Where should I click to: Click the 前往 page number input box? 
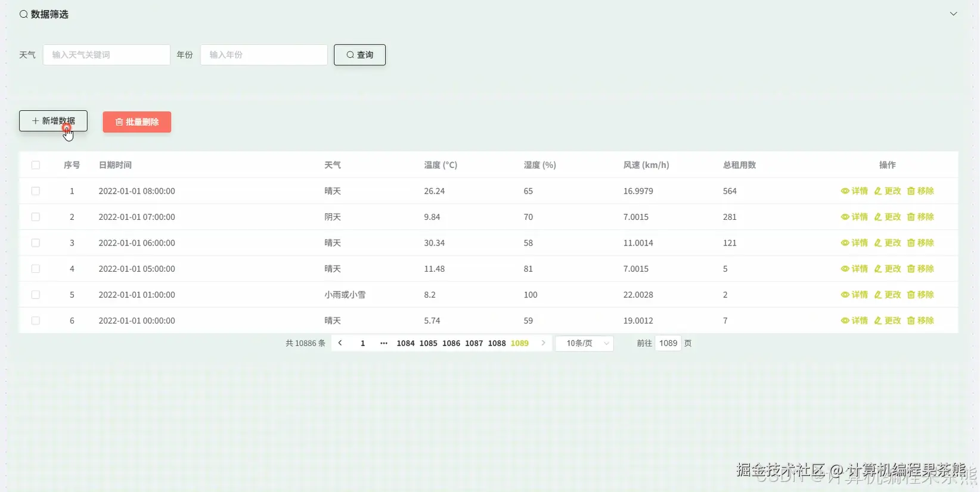pos(668,343)
